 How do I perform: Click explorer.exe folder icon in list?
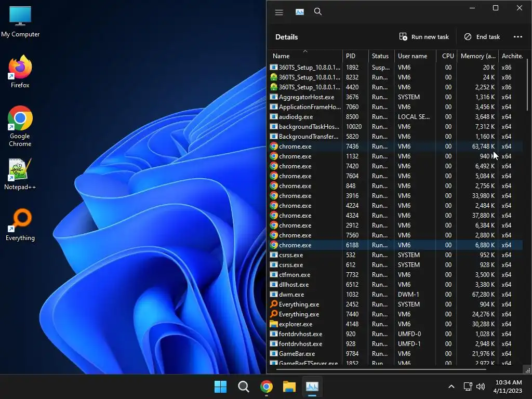273,324
